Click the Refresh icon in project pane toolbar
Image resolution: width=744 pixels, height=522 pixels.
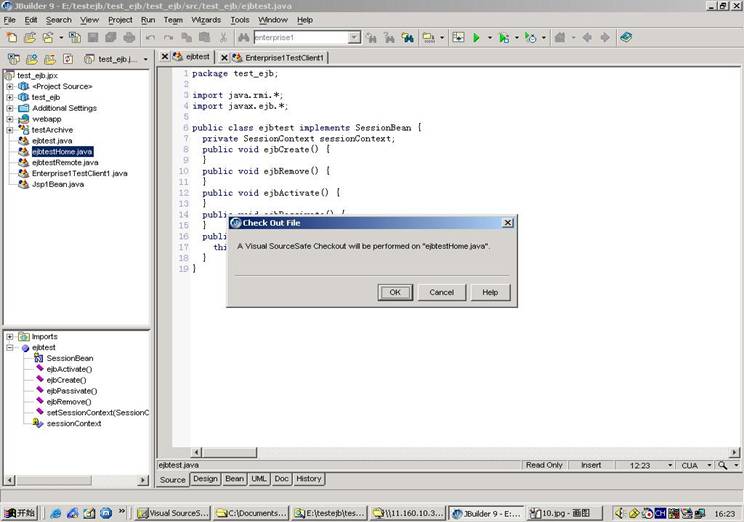coord(68,59)
